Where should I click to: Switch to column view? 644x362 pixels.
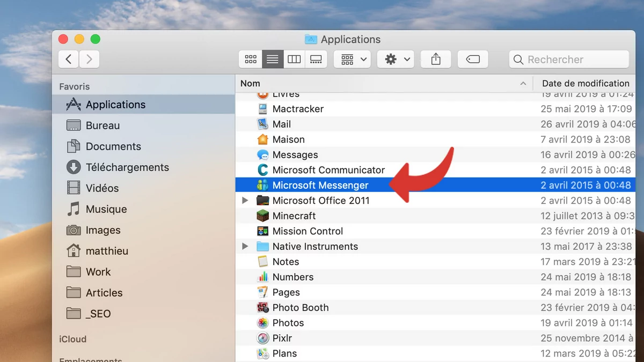click(x=294, y=59)
